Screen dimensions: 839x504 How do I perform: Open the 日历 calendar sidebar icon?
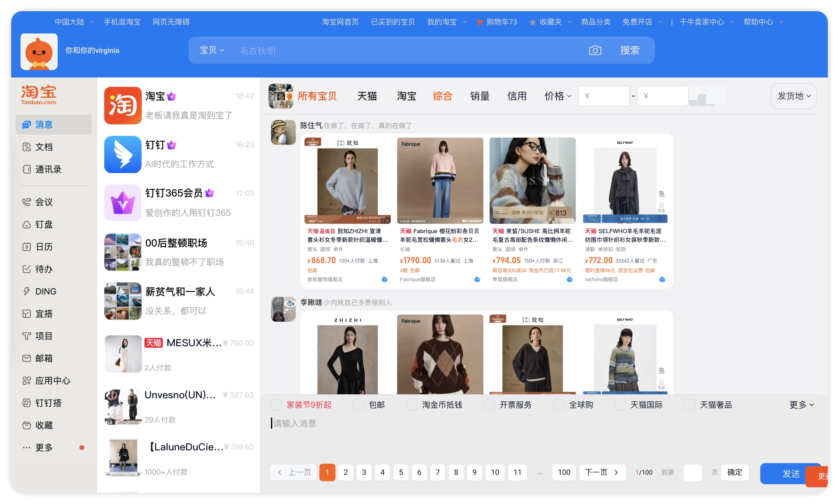(26, 246)
